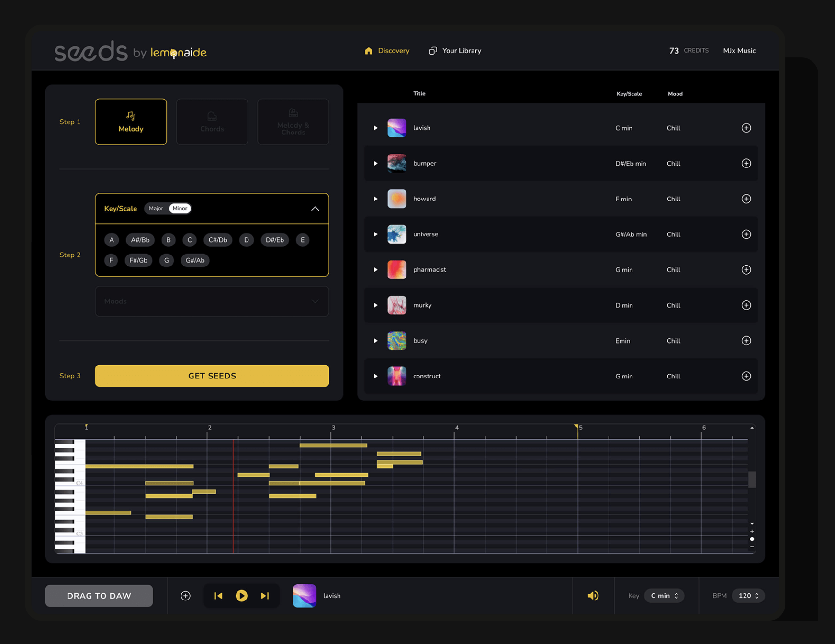Screen dimensions: 835x644
Task: Start playback with the yellow play button
Action: click(x=241, y=596)
